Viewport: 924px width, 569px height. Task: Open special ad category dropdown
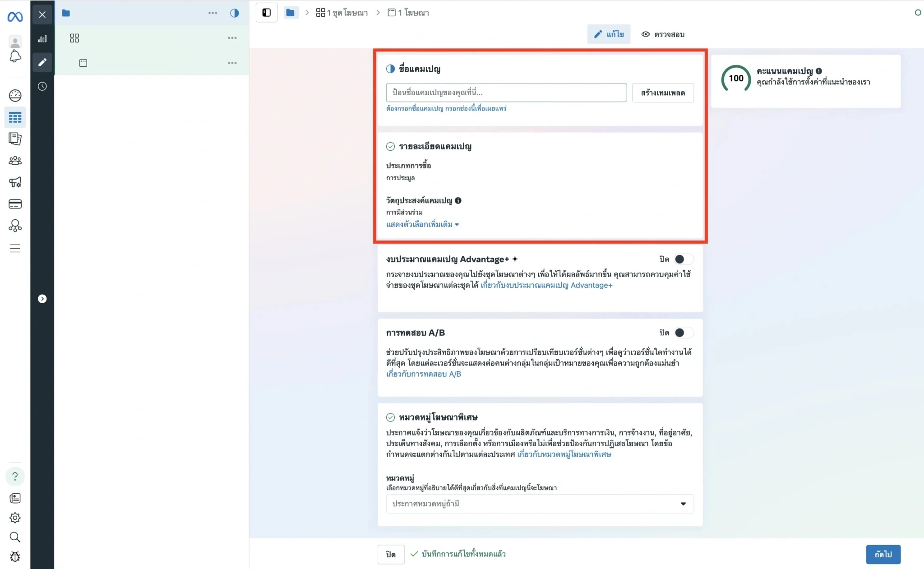pos(540,504)
